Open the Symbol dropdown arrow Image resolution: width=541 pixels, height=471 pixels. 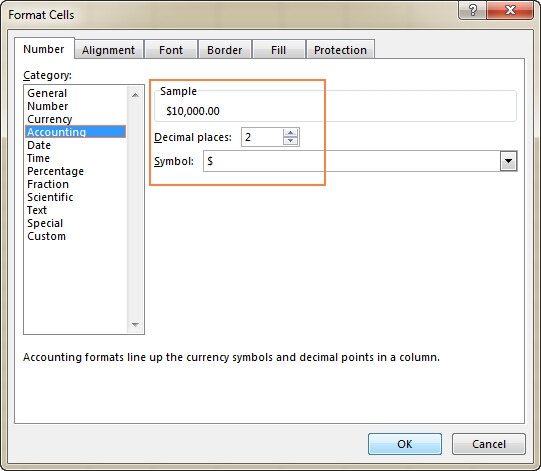point(508,161)
